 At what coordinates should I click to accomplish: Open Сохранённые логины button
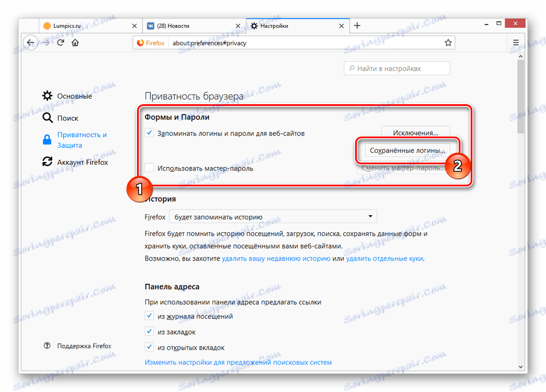click(x=407, y=151)
